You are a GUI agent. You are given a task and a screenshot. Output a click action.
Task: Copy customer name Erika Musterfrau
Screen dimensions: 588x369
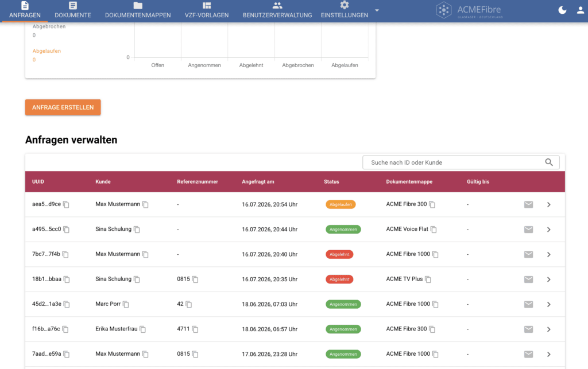(142, 329)
